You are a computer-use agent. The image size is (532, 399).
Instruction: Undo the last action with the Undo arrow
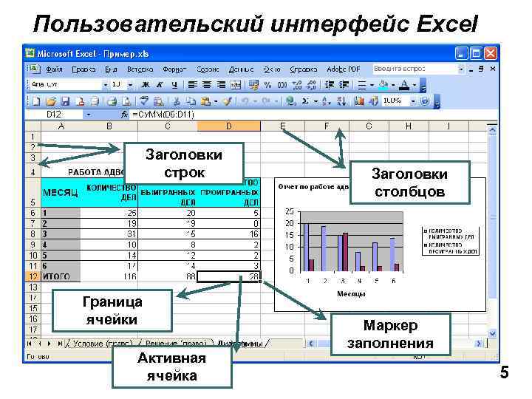click(245, 101)
